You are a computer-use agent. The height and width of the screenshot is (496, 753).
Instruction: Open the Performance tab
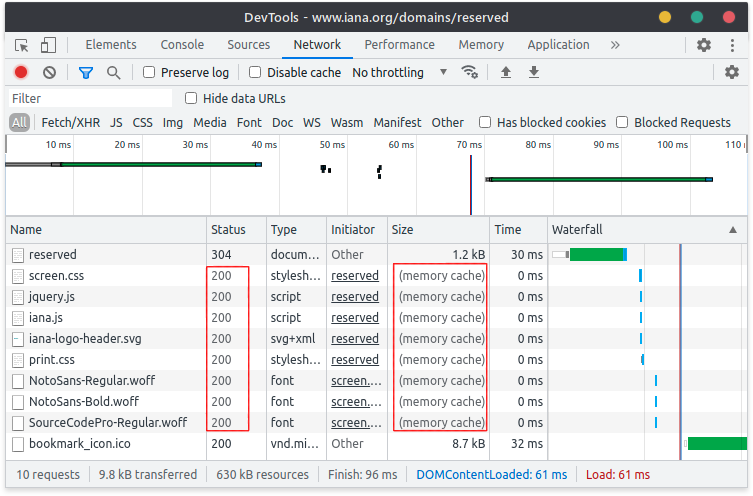pyautogui.click(x=399, y=45)
